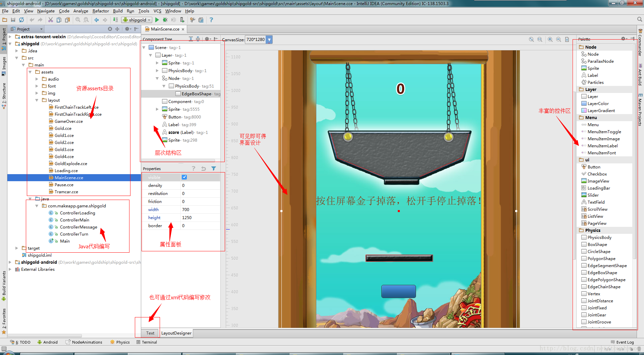Open the VCS menu

(x=157, y=11)
